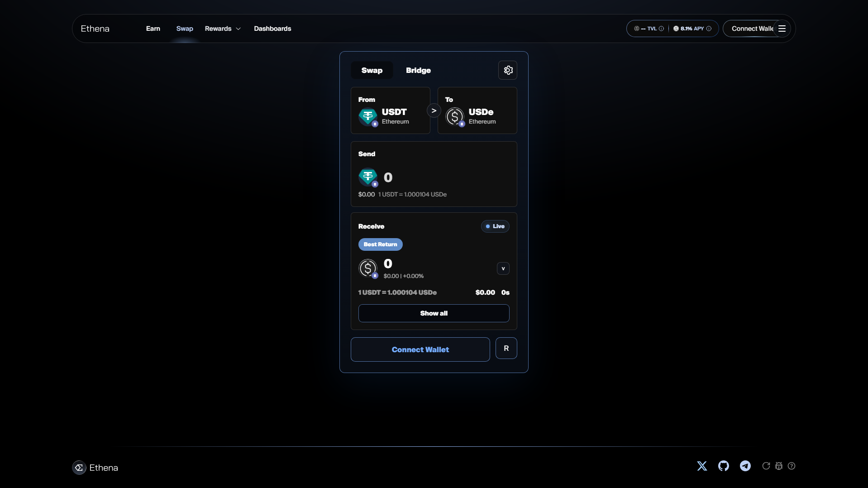Click the USDT icon in Send section

click(368, 177)
